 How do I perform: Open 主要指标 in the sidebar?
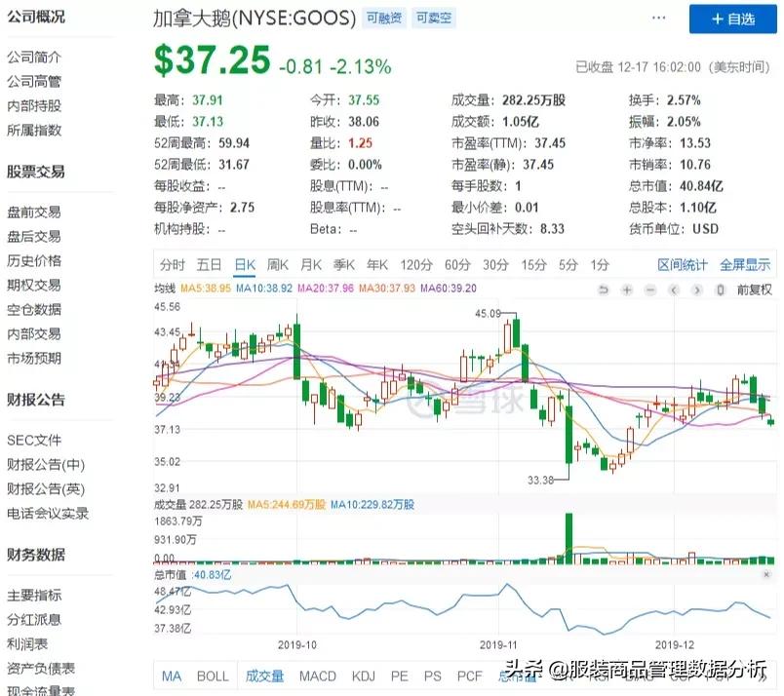tap(34, 595)
